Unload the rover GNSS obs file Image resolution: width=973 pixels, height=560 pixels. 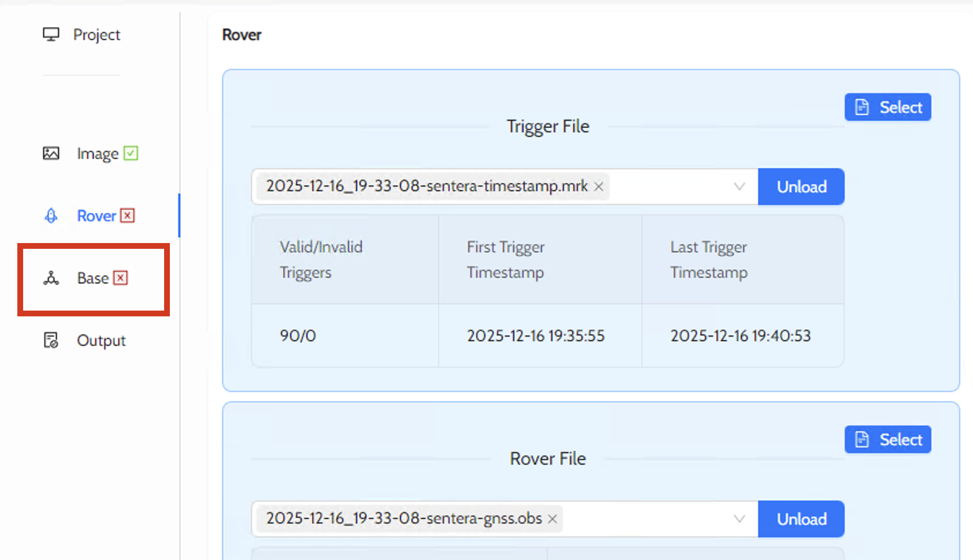click(801, 519)
